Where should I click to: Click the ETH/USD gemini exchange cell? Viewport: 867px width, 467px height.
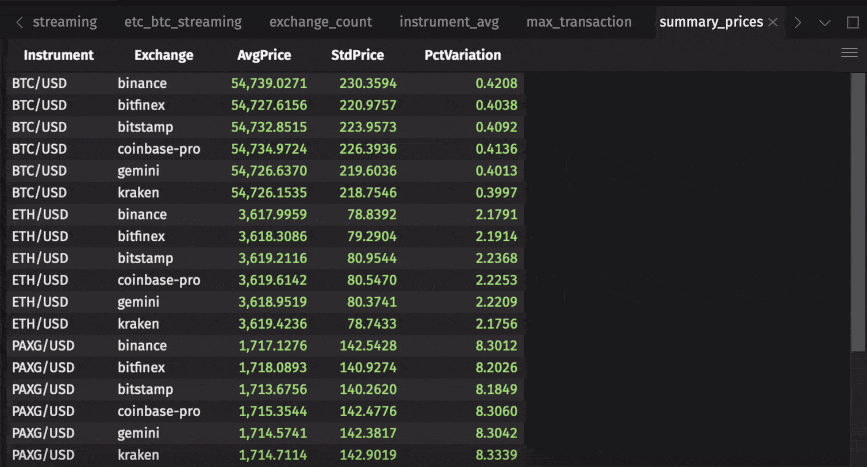tap(139, 302)
